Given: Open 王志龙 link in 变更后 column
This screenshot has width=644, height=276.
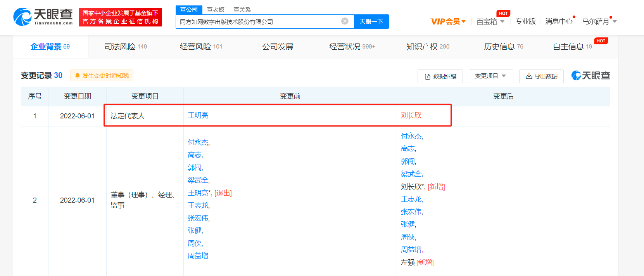Looking at the screenshot, I should 411,199.
